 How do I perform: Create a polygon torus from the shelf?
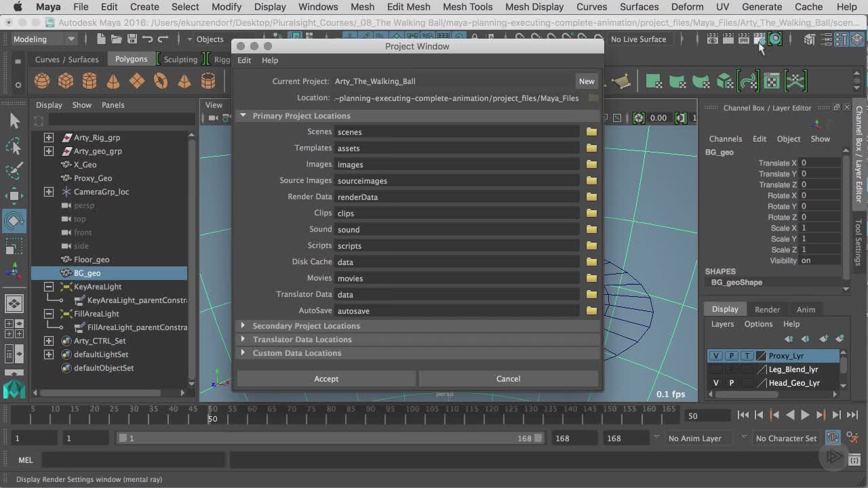(x=161, y=81)
